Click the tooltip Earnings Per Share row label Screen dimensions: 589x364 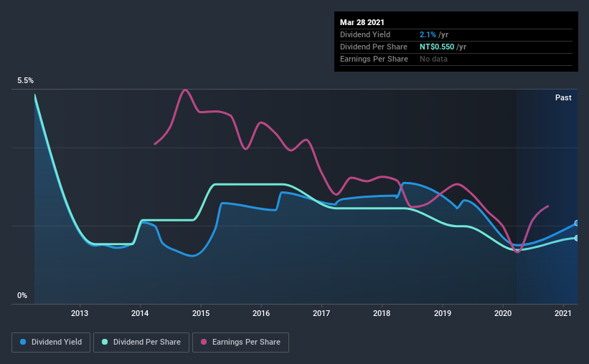click(374, 59)
